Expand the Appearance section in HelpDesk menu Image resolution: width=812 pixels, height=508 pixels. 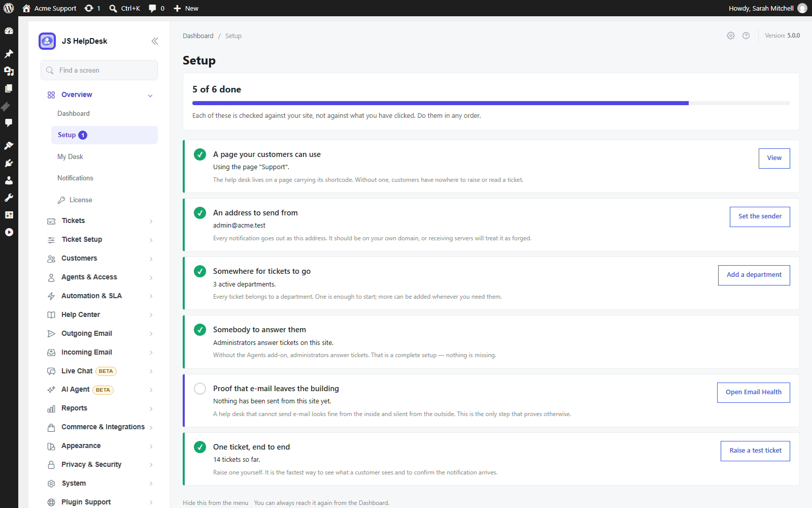point(99,446)
